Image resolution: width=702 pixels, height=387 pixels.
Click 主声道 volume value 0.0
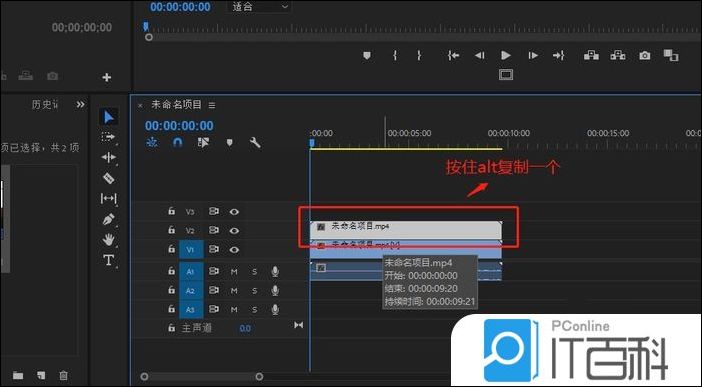(245, 328)
